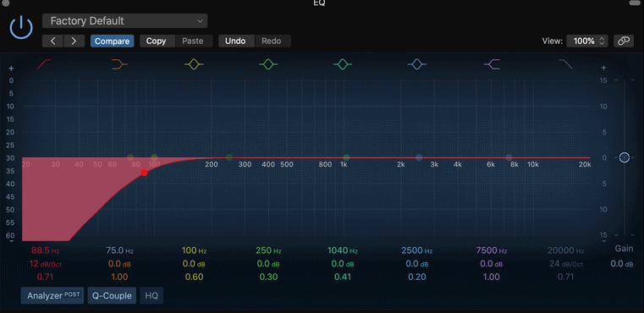Click the blue band 0.0 dB gain value
Screen dimensions: 644x313
pyautogui.click(x=417, y=264)
